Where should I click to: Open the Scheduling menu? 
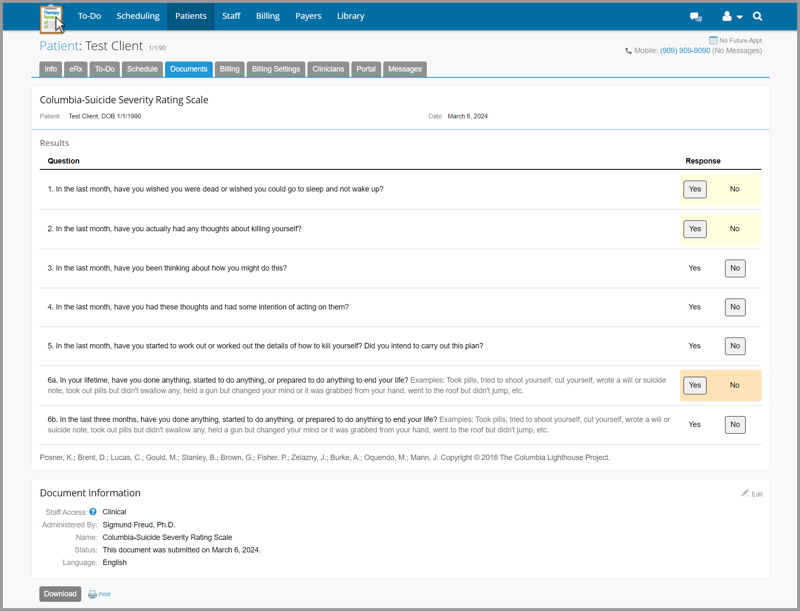coord(138,16)
